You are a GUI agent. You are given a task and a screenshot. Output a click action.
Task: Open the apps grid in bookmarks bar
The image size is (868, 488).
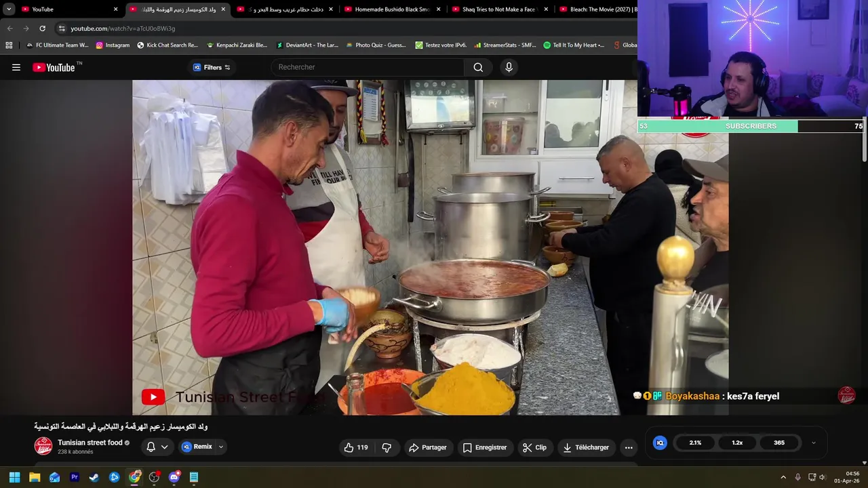[x=9, y=45]
